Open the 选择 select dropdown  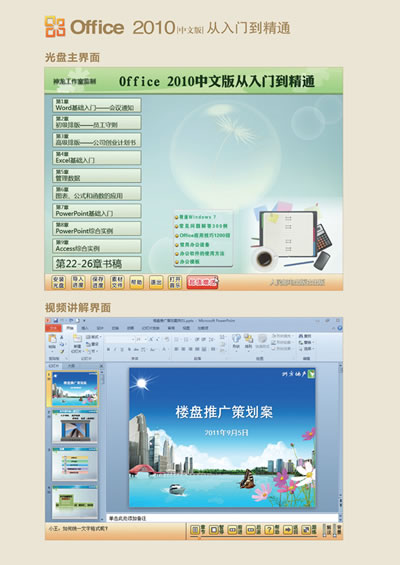click(306, 349)
